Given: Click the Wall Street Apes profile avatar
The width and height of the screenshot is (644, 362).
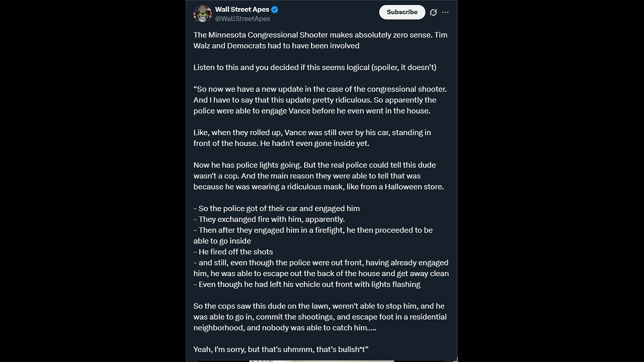Looking at the screenshot, I should (x=202, y=14).
